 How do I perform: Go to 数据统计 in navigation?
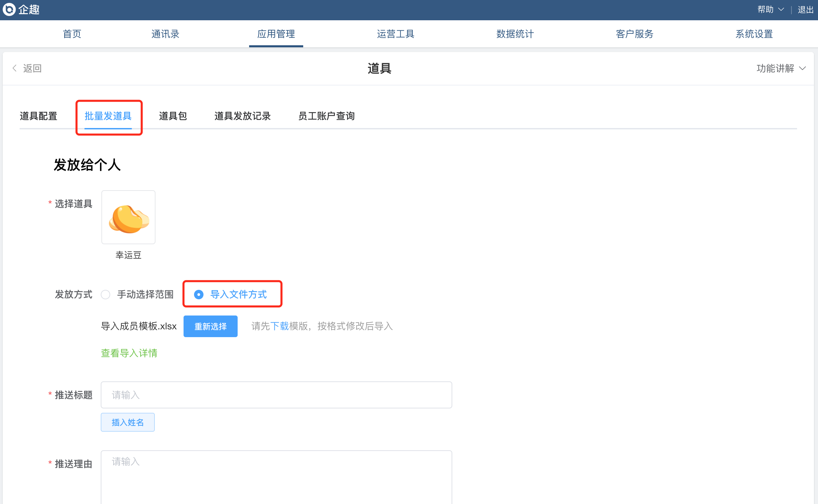[x=515, y=34]
